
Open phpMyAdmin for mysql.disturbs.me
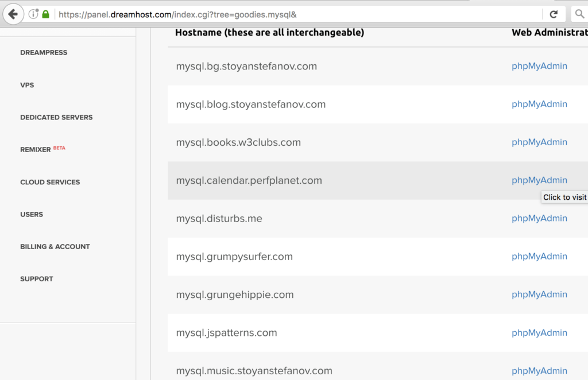539,218
